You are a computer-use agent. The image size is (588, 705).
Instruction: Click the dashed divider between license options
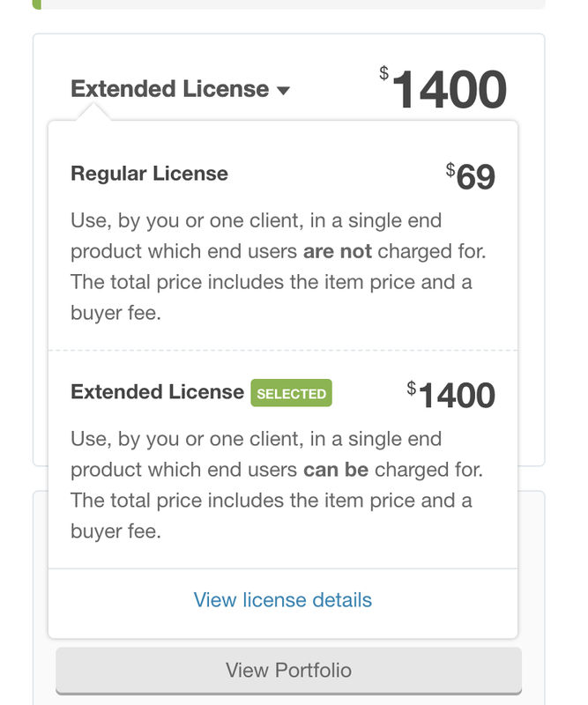tap(283, 350)
